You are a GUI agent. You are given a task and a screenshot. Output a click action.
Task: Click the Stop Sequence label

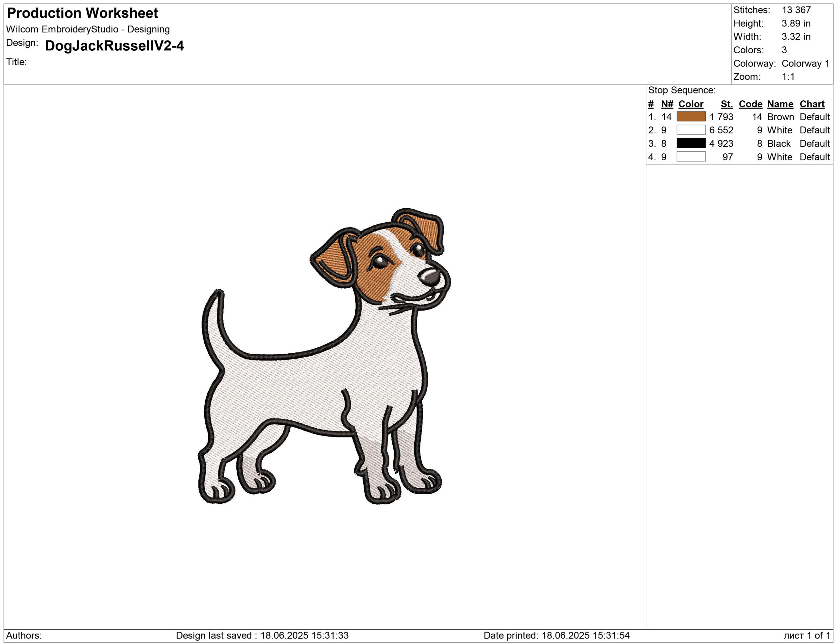pyautogui.click(x=681, y=91)
